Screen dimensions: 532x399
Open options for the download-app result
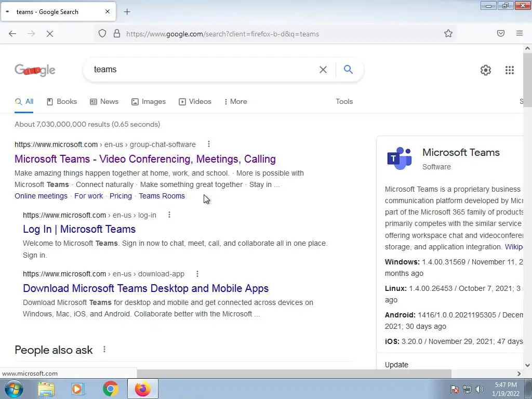pyautogui.click(x=197, y=273)
